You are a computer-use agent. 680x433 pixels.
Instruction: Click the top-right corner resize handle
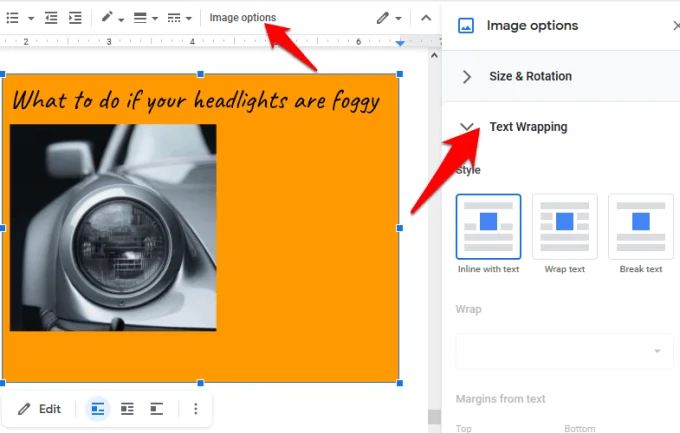pyautogui.click(x=399, y=74)
